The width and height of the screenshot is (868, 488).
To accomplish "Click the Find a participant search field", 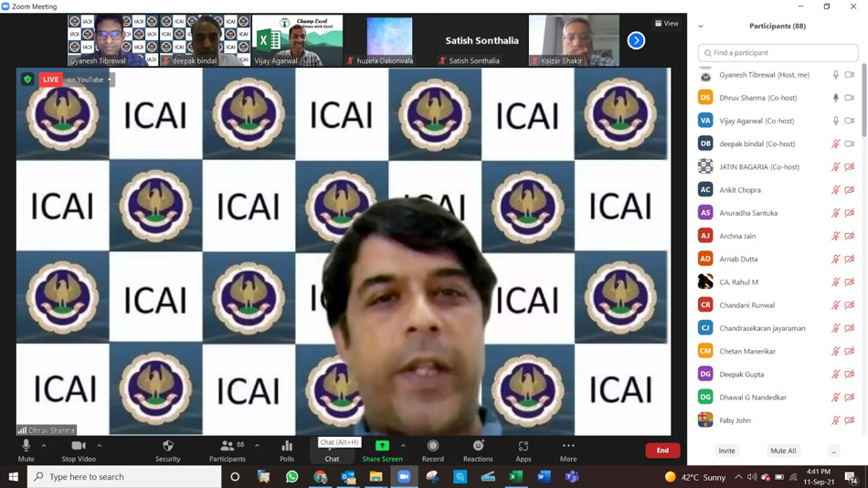I will [x=778, y=53].
